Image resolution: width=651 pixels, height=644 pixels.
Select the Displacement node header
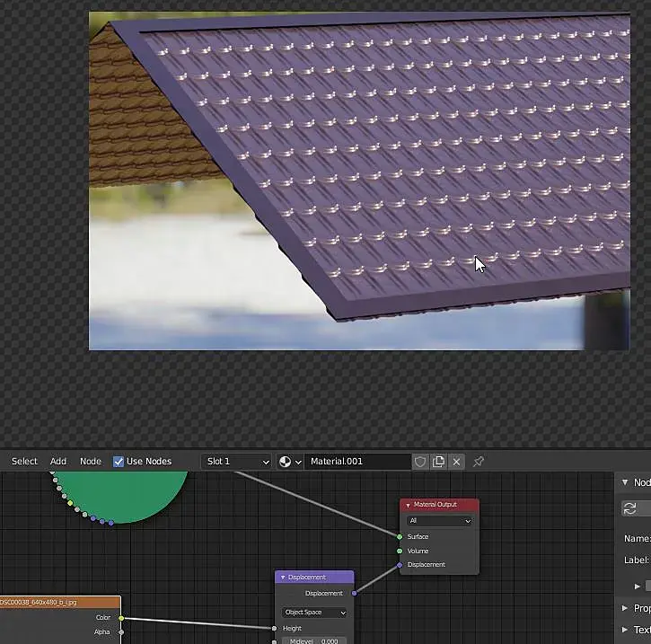coord(314,578)
